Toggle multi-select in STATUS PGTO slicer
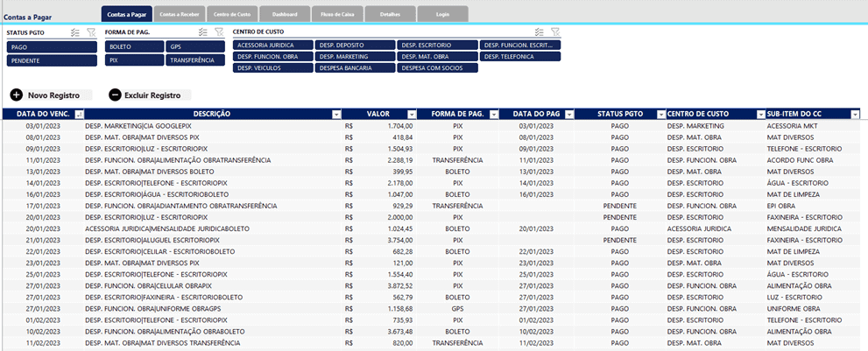 (x=75, y=32)
